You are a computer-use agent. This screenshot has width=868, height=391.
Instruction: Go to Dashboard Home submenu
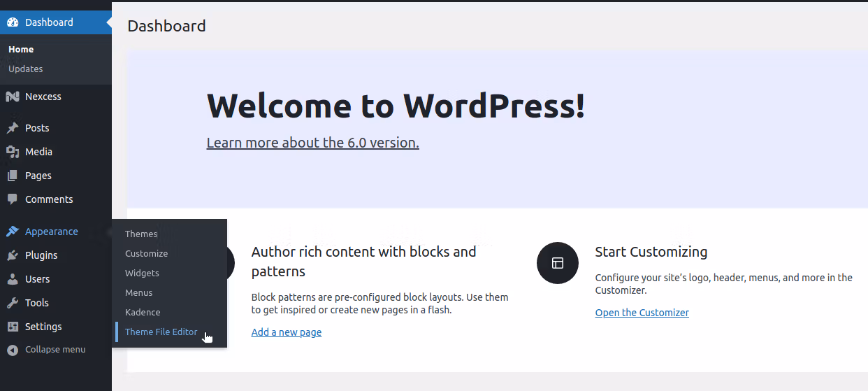click(x=21, y=50)
